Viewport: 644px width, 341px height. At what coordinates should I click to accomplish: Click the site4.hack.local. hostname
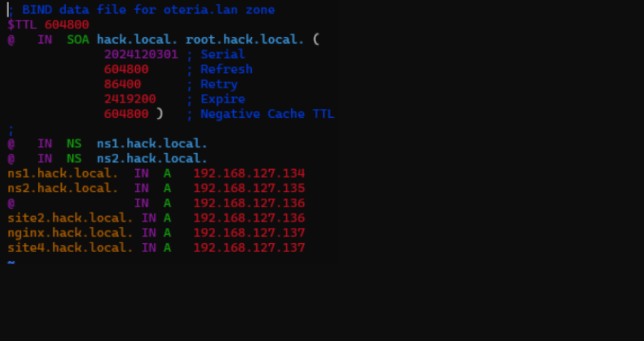click(70, 248)
